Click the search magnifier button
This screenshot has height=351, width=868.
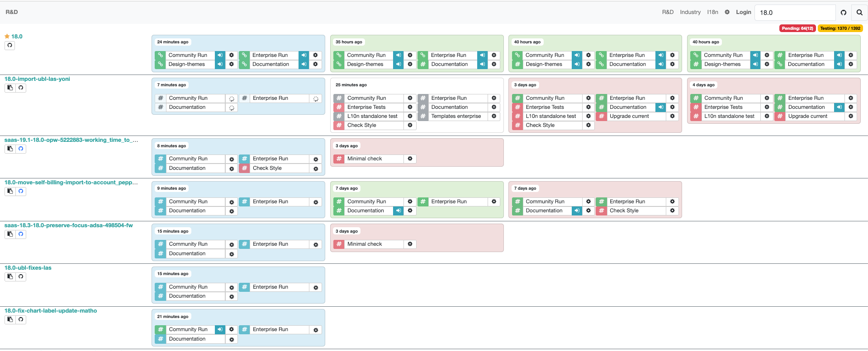(x=859, y=13)
